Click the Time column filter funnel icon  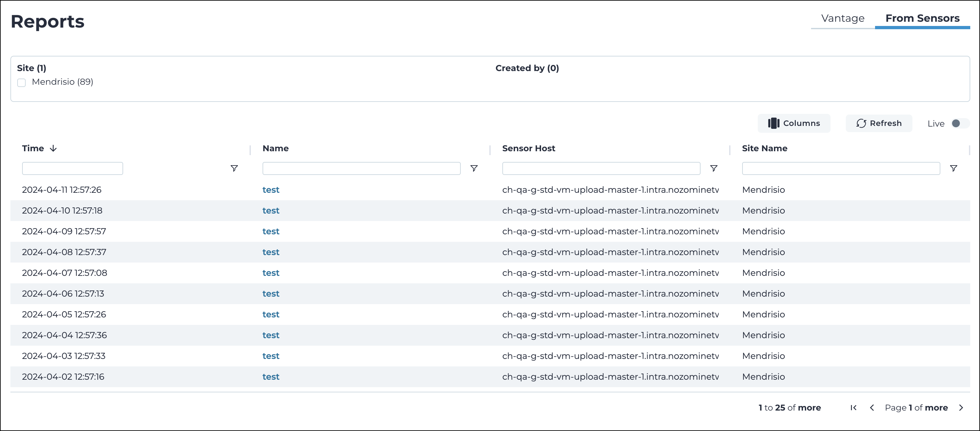click(x=234, y=168)
